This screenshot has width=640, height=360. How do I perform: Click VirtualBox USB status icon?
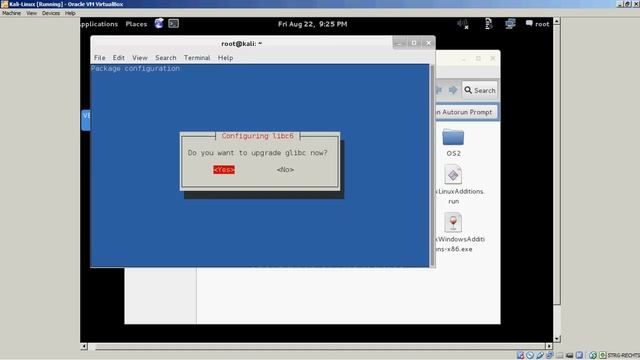pos(540,355)
